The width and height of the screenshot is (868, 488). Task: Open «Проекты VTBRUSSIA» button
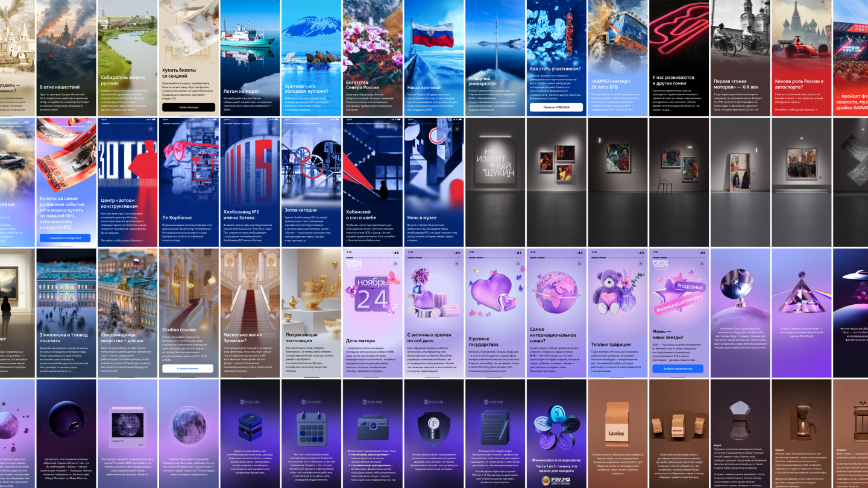(x=556, y=107)
